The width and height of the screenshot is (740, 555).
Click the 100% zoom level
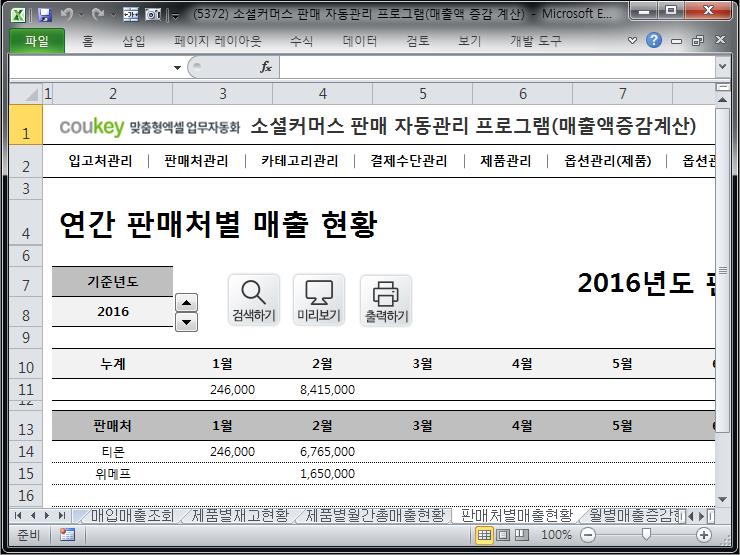click(556, 535)
